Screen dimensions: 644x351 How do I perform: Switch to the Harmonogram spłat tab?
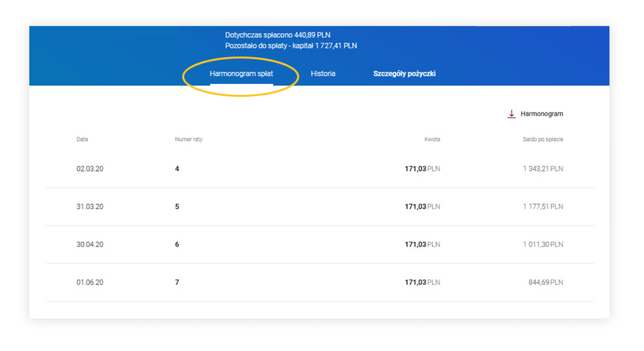241,74
